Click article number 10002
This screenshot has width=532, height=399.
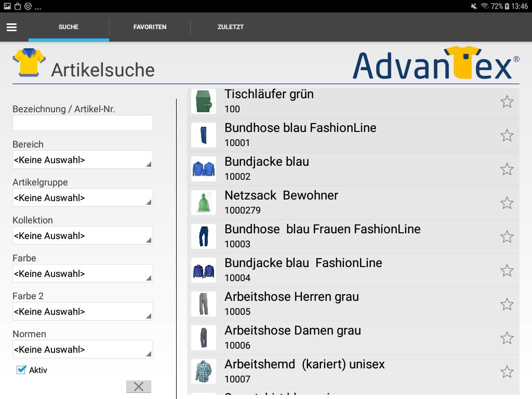click(x=237, y=177)
